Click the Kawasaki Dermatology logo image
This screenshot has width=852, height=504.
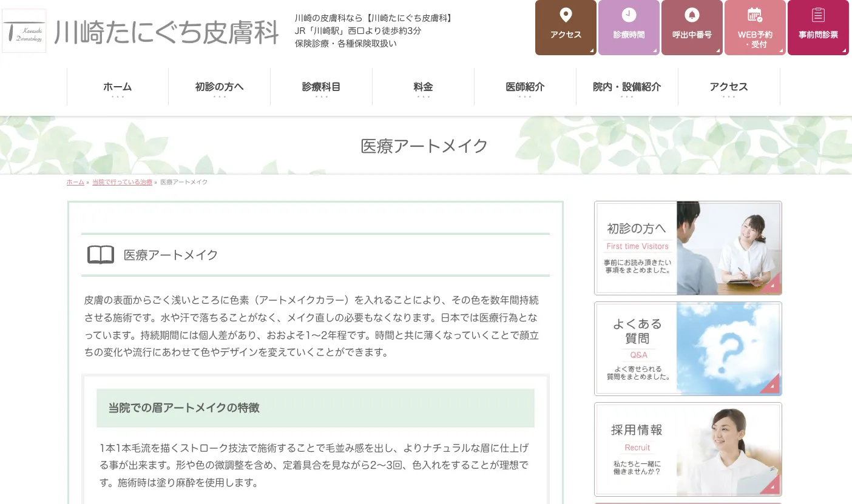[24, 31]
